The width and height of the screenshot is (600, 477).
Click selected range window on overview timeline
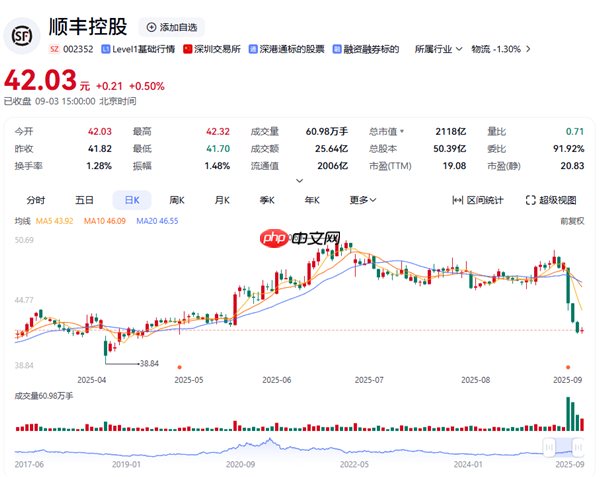(564, 447)
